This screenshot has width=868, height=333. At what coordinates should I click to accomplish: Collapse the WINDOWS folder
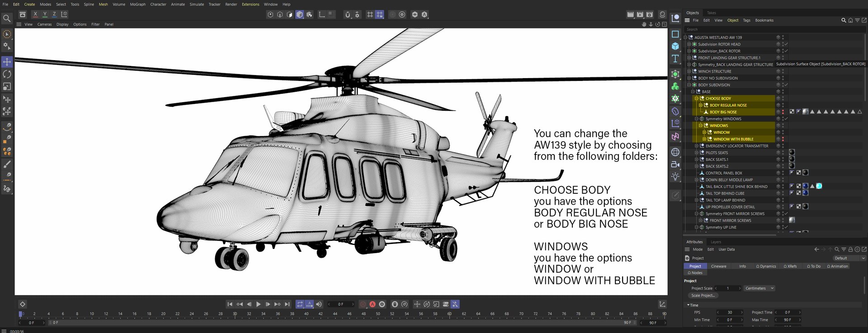pyautogui.click(x=700, y=126)
